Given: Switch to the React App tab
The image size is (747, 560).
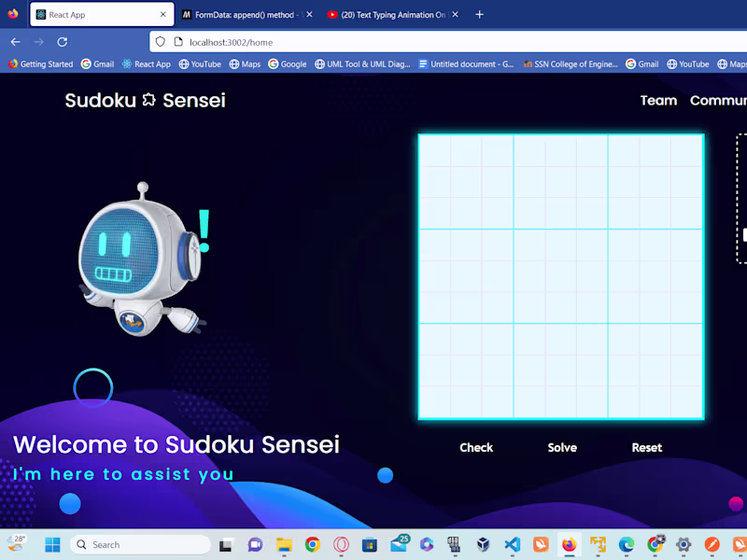Looking at the screenshot, I should (102, 15).
